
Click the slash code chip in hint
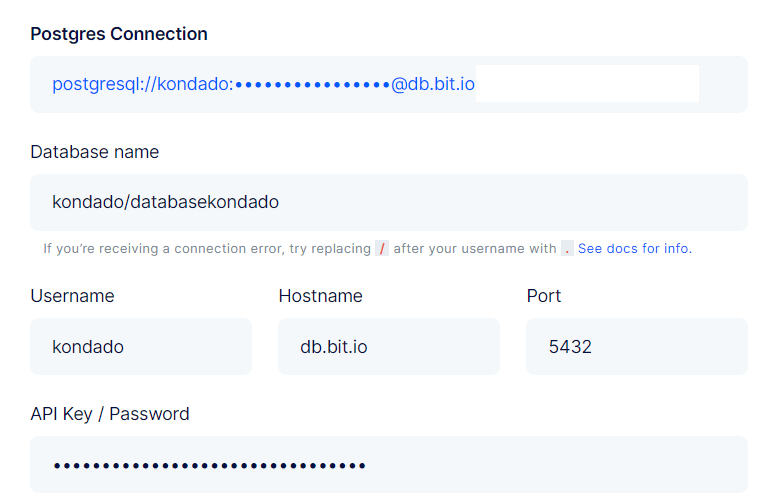click(x=381, y=248)
